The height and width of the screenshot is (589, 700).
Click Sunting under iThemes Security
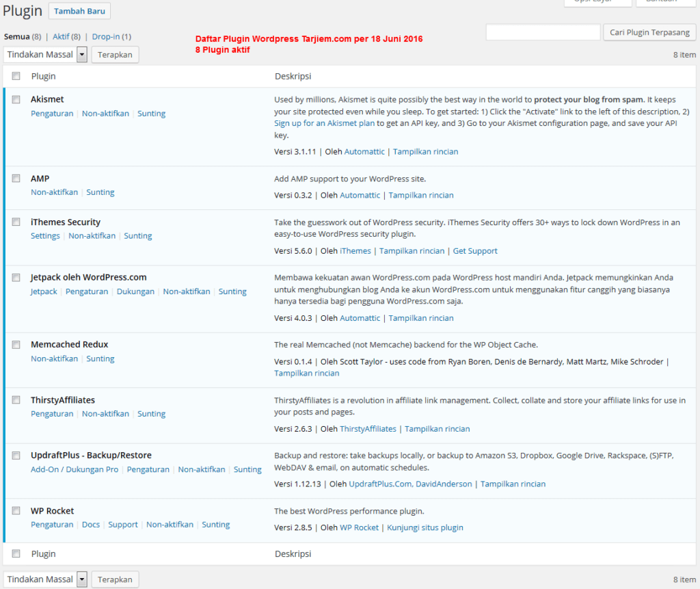click(138, 235)
